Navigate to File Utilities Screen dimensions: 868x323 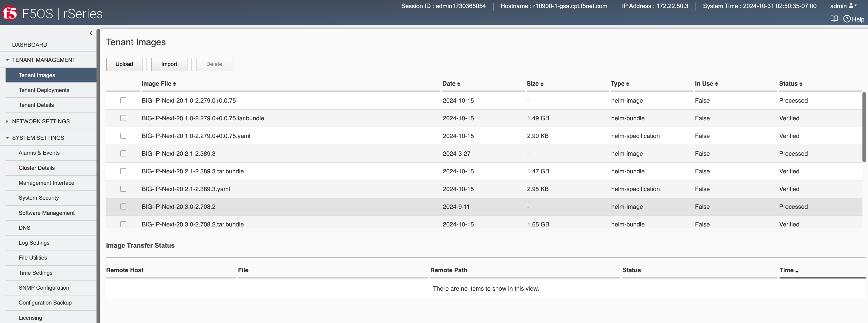pos(33,258)
